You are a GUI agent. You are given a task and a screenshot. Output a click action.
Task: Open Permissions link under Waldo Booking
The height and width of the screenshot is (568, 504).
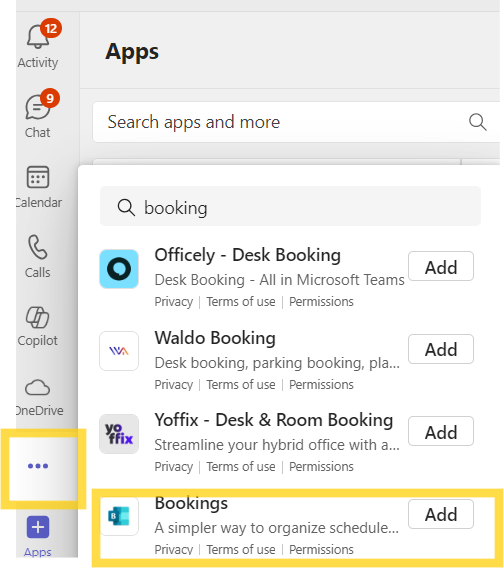click(x=321, y=385)
